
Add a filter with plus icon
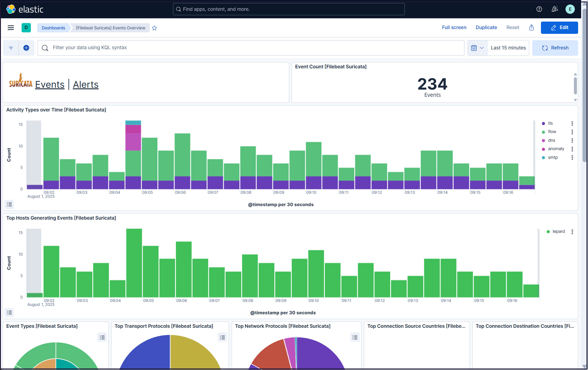coord(26,48)
